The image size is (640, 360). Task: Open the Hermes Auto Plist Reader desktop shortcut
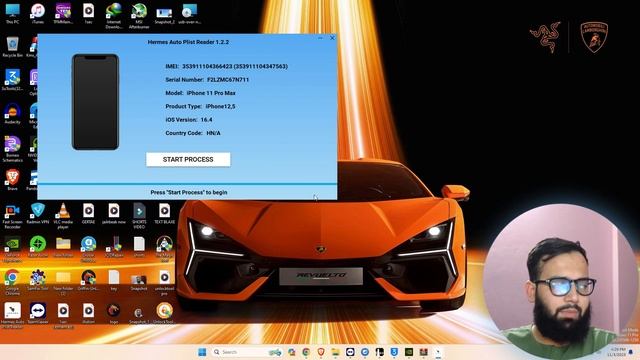point(13,316)
